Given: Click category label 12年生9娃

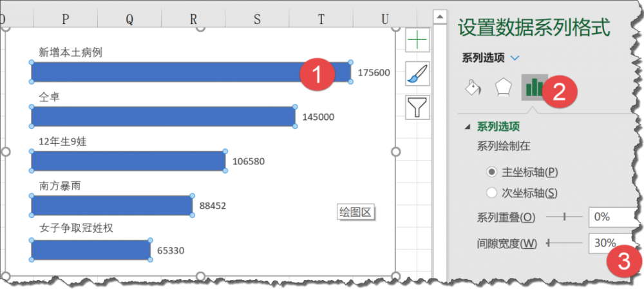Looking at the screenshot, I should (x=63, y=142).
